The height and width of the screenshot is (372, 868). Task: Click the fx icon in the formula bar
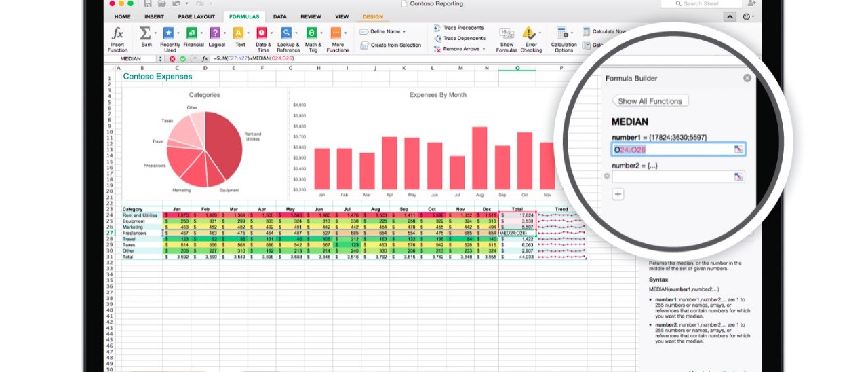click(x=205, y=59)
